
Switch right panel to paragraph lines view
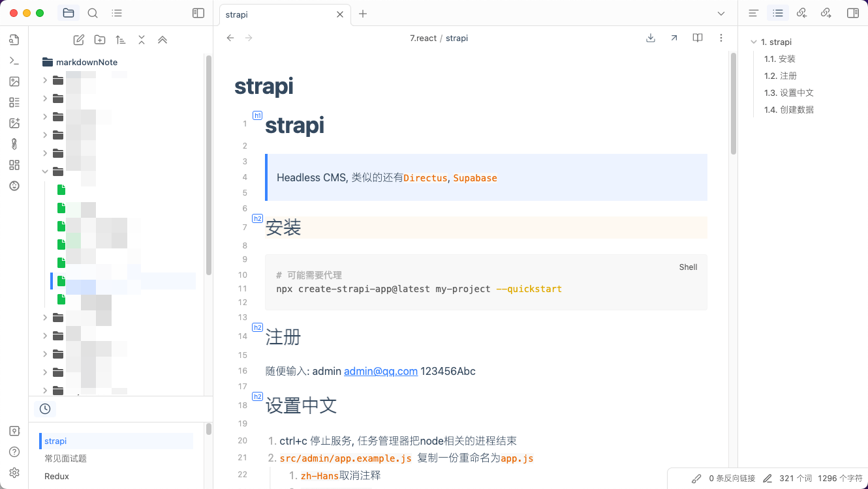tap(753, 13)
